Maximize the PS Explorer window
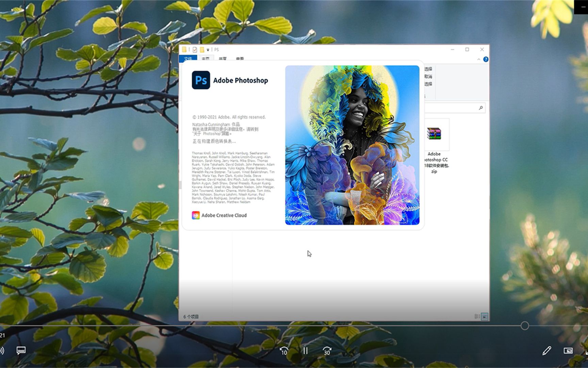The height and width of the screenshot is (368, 588). (x=467, y=49)
